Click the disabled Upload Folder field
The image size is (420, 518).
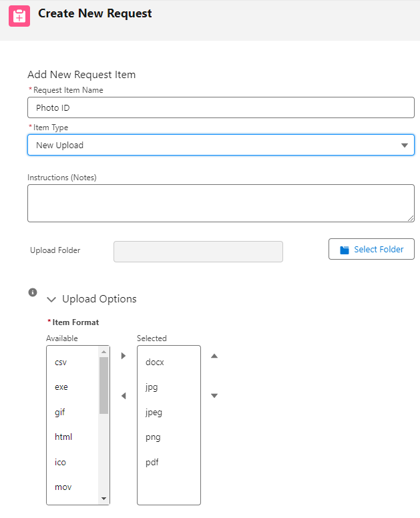[x=198, y=252]
